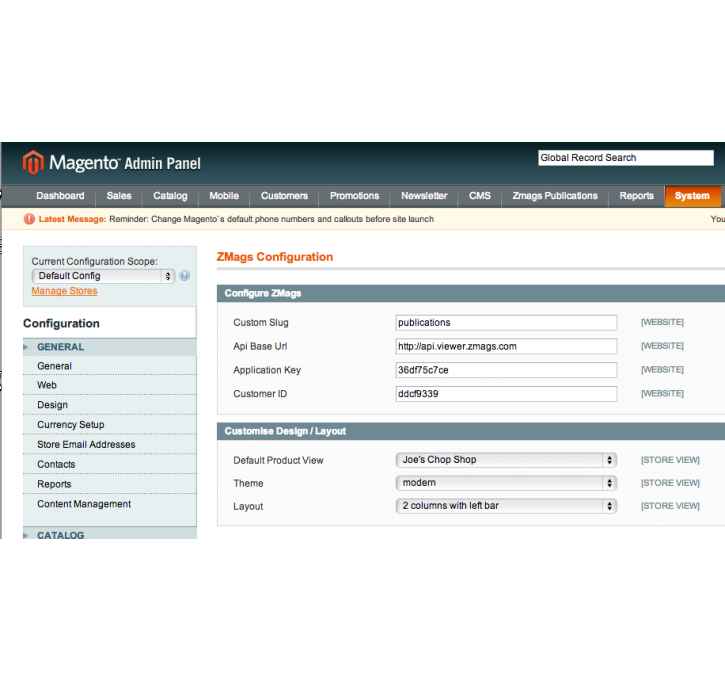
Task: Collapse the Customise Design / Layout header
Action: tap(471, 431)
